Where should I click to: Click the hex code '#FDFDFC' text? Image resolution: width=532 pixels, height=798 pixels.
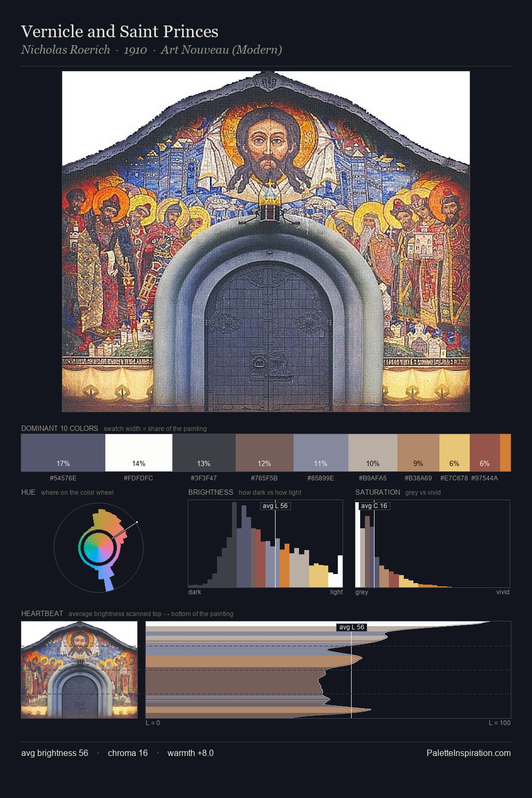pyautogui.click(x=138, y=478)
